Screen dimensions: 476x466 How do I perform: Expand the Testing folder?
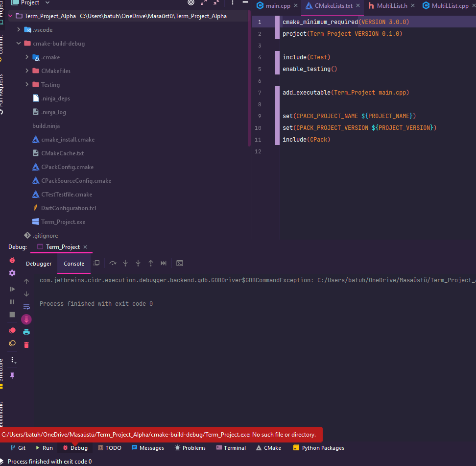pyautogui.click(x=27, y=84)
